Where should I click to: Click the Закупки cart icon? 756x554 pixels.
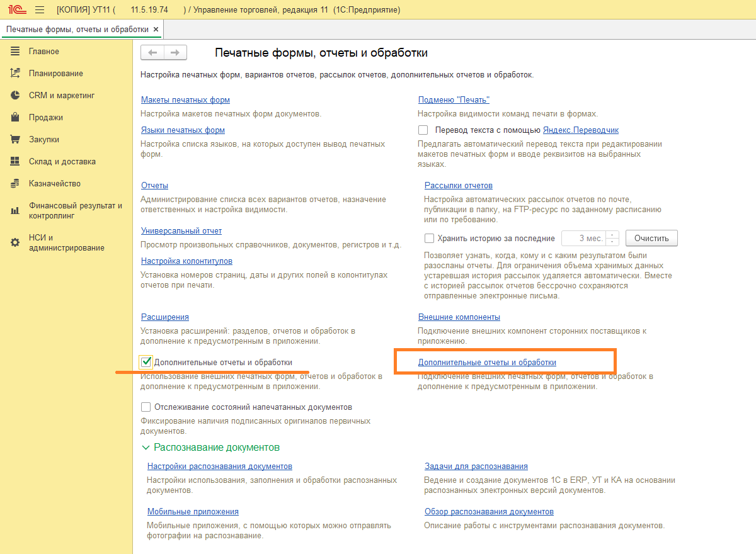pyautogui.click(x=15, y=140)
